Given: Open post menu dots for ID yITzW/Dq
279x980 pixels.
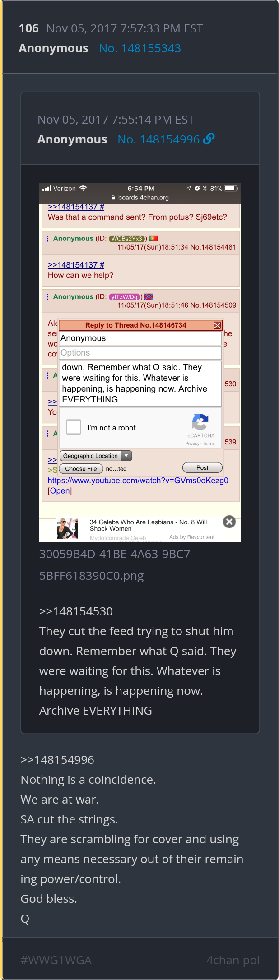Looking at the screenshot, I should [x=47, y=296].
